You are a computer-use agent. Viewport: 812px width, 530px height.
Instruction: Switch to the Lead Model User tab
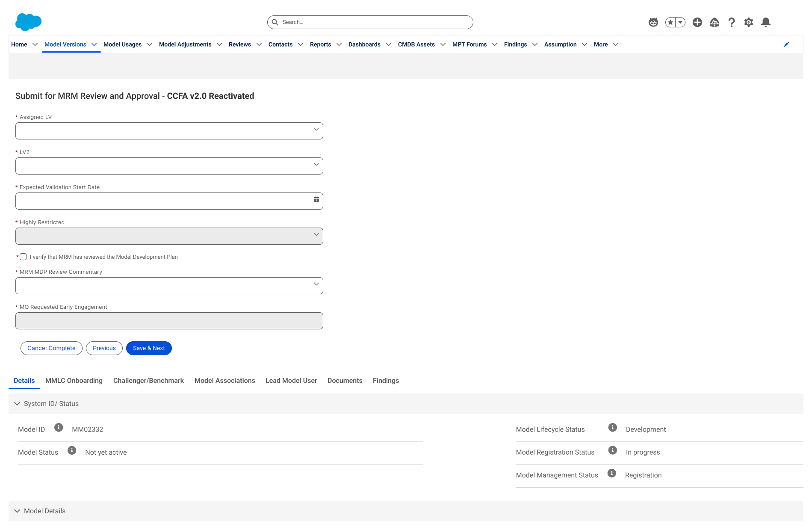[291, 381]
